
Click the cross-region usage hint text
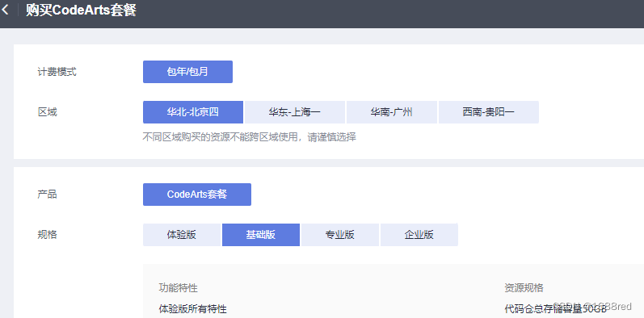(250, 137)
